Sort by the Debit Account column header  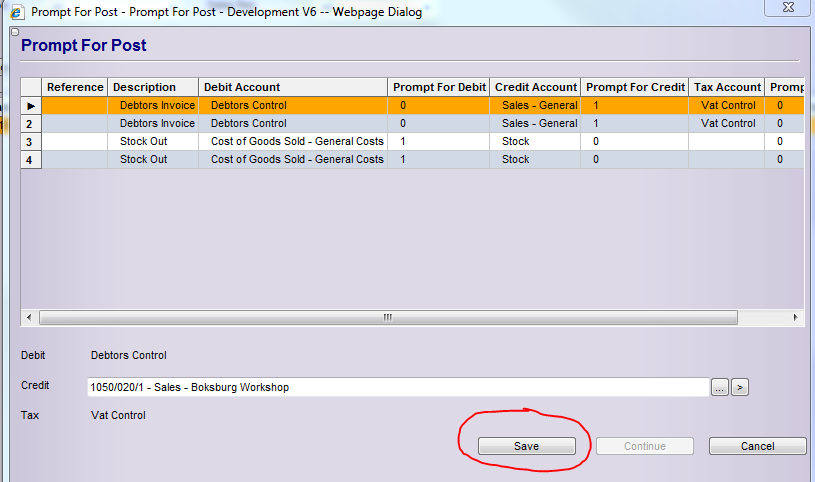coord(292,87)
